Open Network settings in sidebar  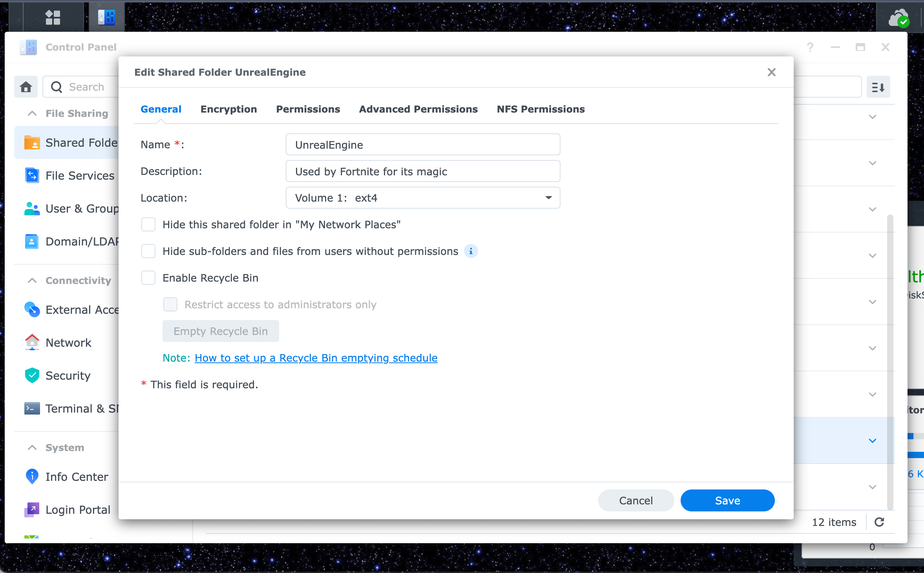pos(67,342)
